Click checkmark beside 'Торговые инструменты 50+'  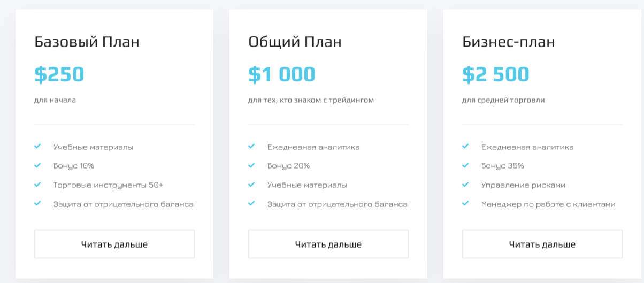pyautogui.click(x=37, y=185)
